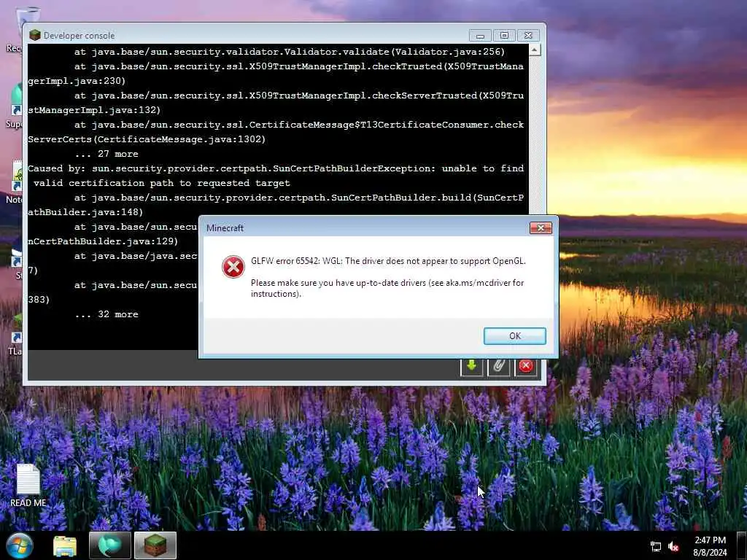This screenshot has width=747, height=560.
Task: Open File Explorer from the taskbar
Action: [x=65, y=545]
